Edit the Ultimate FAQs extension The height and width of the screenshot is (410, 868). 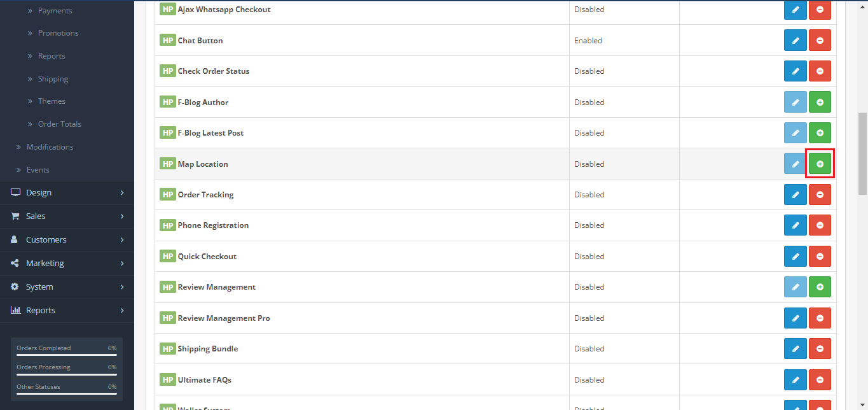[795, 380]
